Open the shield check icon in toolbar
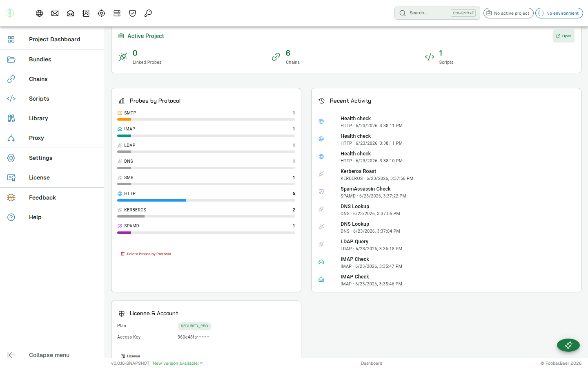The width and height of the screenshot is (588, 368). click(133, 13)
